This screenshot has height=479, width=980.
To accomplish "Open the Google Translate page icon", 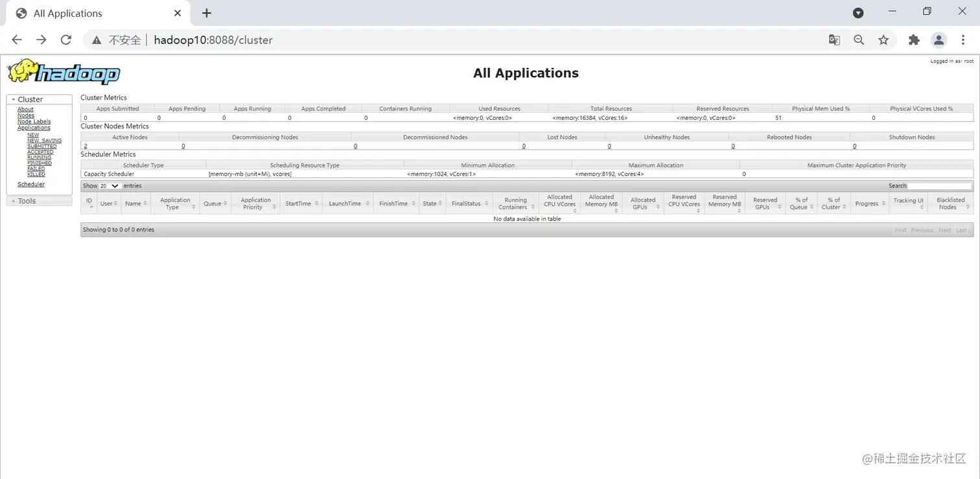I will [834, 40].
